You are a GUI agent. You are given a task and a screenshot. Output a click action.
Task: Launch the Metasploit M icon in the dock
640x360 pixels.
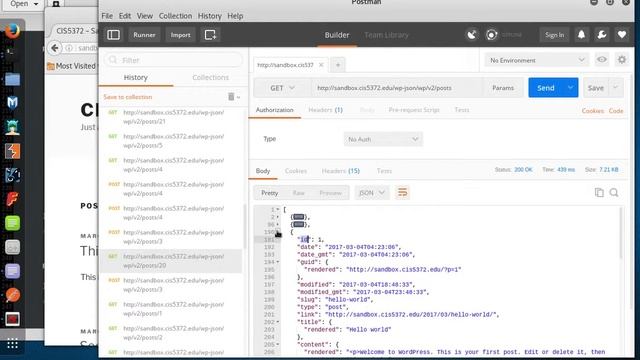(x=12, y=103)
